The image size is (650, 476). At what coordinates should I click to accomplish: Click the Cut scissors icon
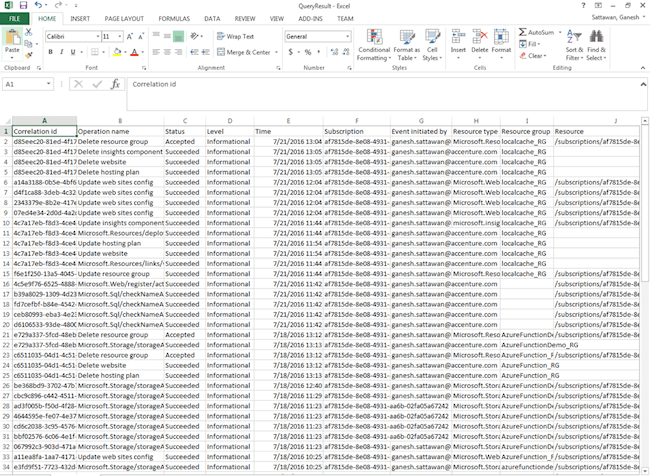point(28,32)
